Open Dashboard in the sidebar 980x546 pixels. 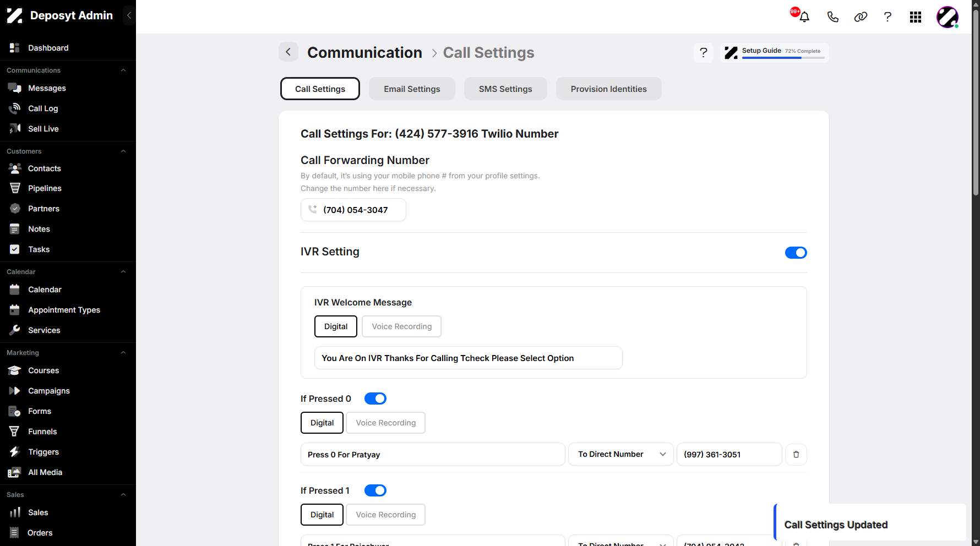[48, 48]
